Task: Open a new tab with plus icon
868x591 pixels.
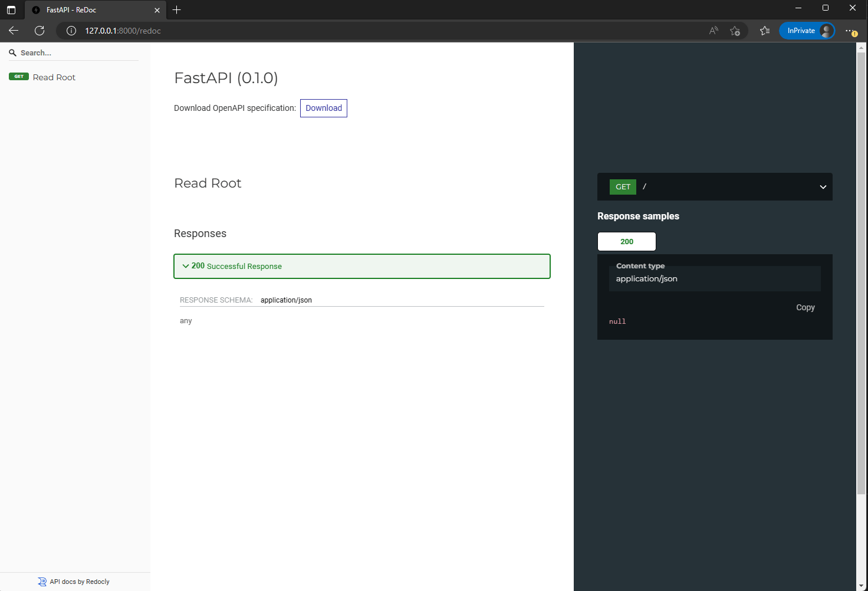Action: pyautogui.click(x=176, y=10)
